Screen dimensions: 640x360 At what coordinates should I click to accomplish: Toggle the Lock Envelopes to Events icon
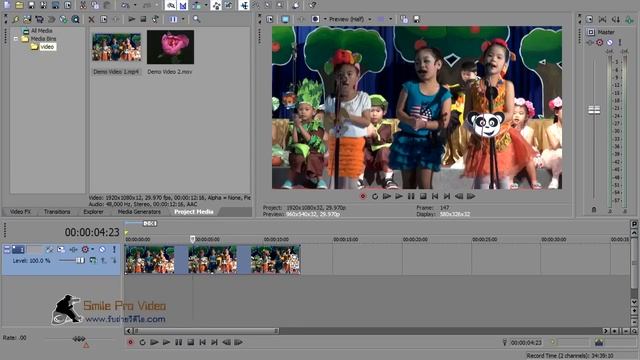click(216, 5)
